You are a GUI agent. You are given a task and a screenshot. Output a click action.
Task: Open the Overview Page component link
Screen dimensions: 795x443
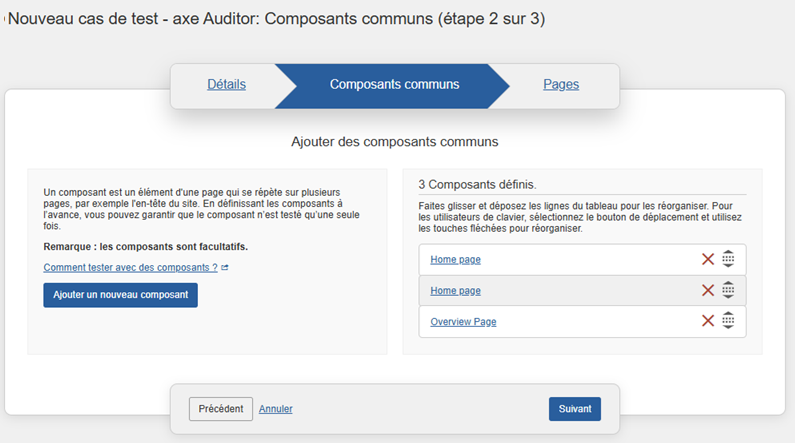(463, 322)
